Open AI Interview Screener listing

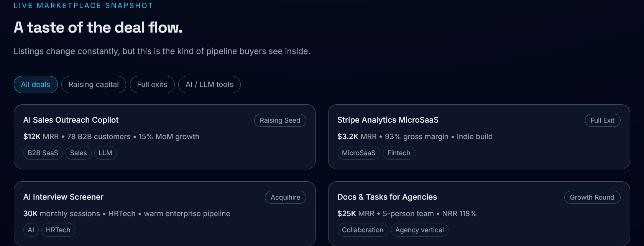(63, 197)
